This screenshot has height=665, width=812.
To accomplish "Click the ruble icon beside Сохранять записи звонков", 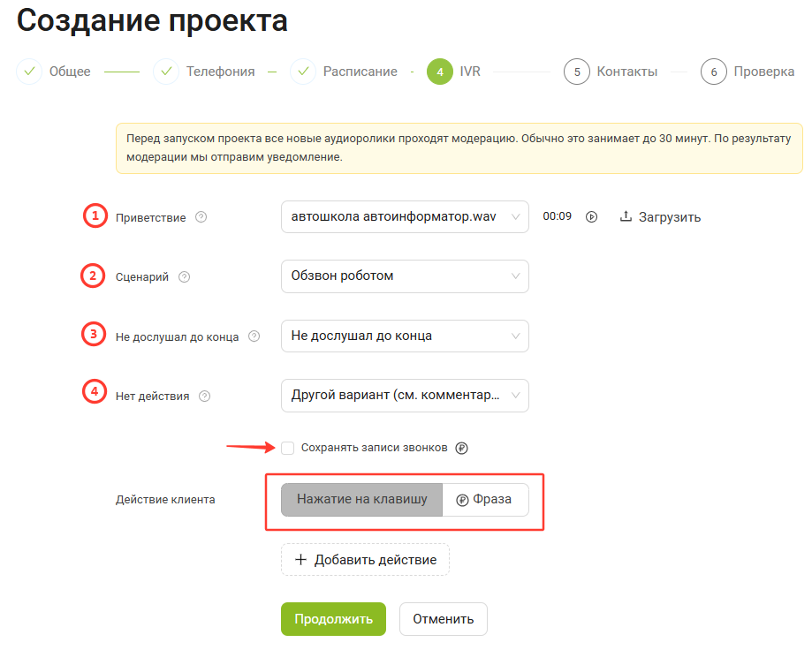I will click(x=461, y=448).
